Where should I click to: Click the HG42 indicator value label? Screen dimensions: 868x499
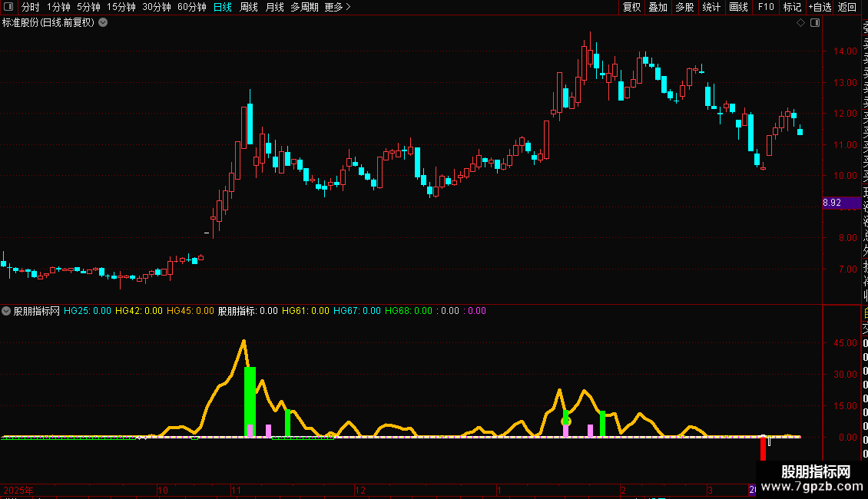[139, 311]
